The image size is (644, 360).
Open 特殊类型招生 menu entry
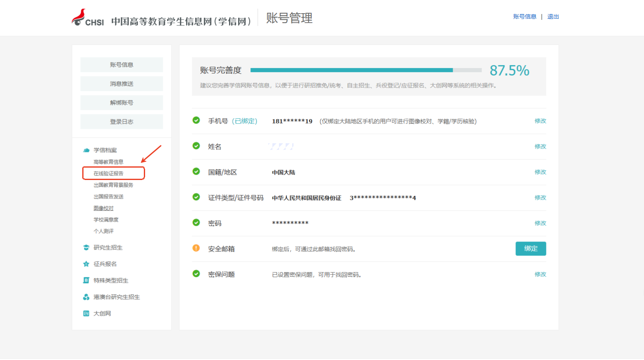(111, 281)
